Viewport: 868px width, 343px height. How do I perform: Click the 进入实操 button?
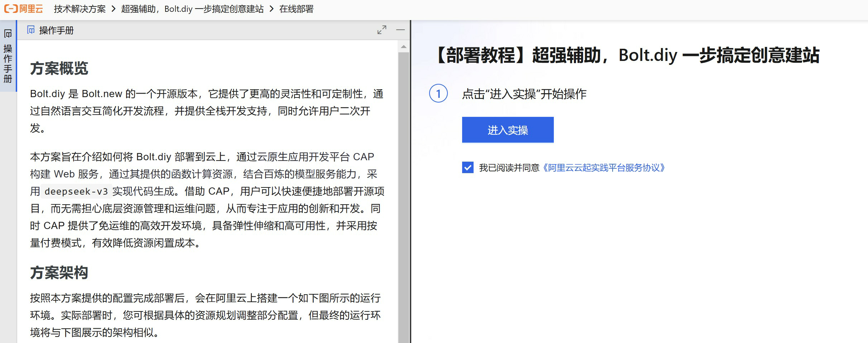[508, 130]
